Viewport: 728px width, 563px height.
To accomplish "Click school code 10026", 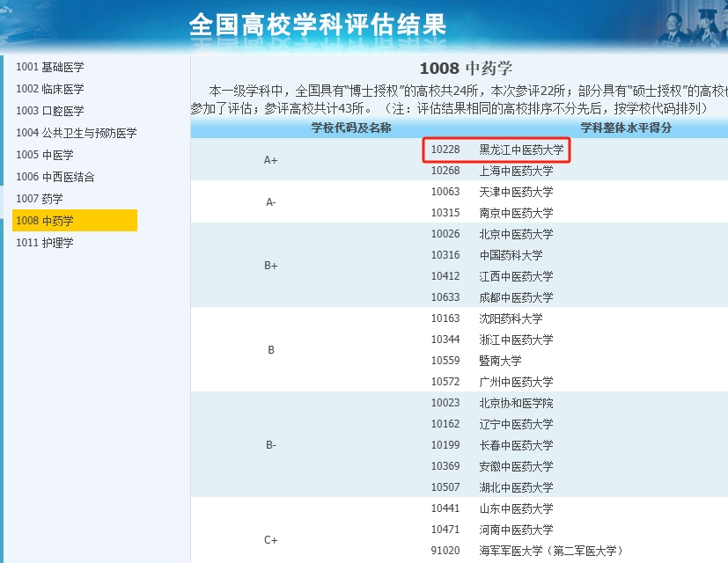I will [445, 234].
